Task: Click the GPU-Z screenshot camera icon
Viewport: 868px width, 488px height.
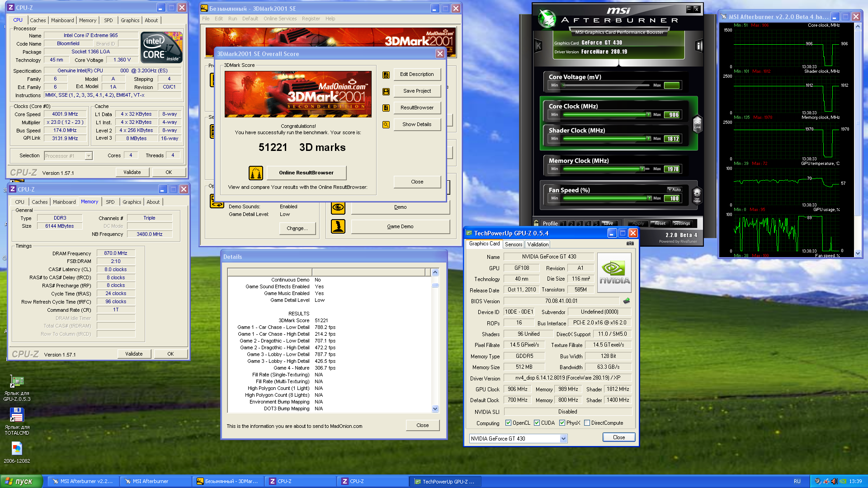Action: (x=630, y=244)
